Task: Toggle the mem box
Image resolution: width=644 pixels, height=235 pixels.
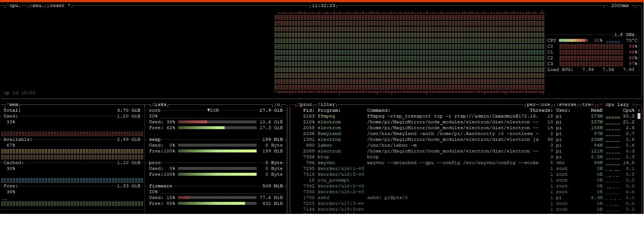Action: (13, 105)
